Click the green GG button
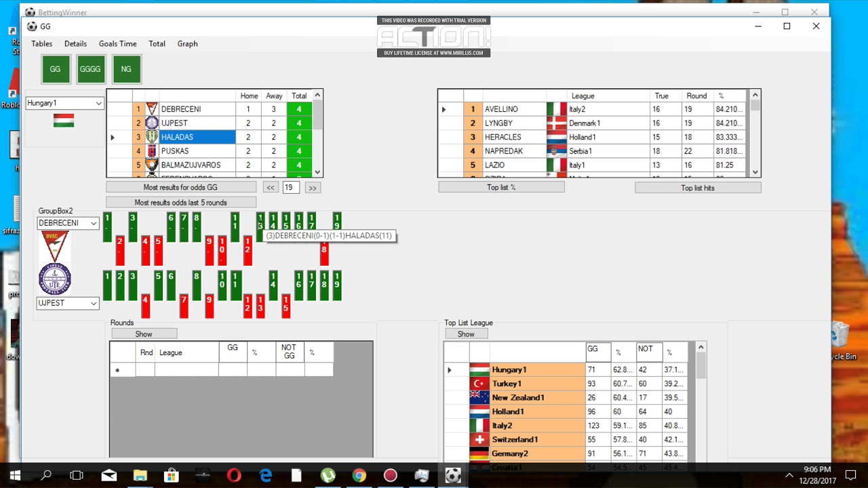Image resolution: width=868 pixels, height=488 pixels. coord(56,69)
